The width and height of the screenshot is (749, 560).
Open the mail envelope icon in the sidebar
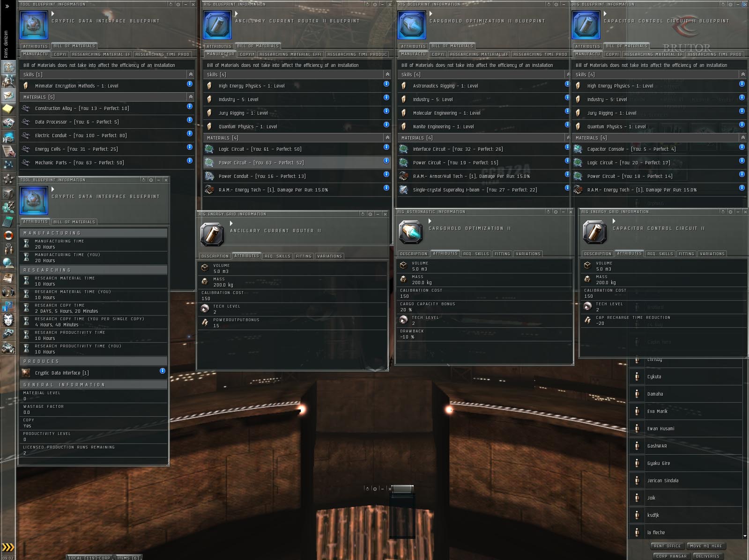[x=8, y=95]
